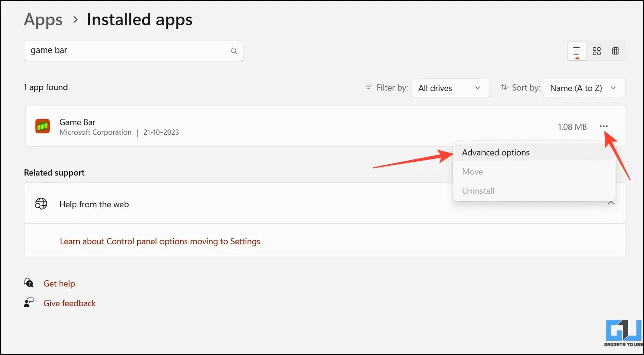Viewport: 644px width, 355px height.
Task: Select the Move menu entry
Action: tap(534, 172)
